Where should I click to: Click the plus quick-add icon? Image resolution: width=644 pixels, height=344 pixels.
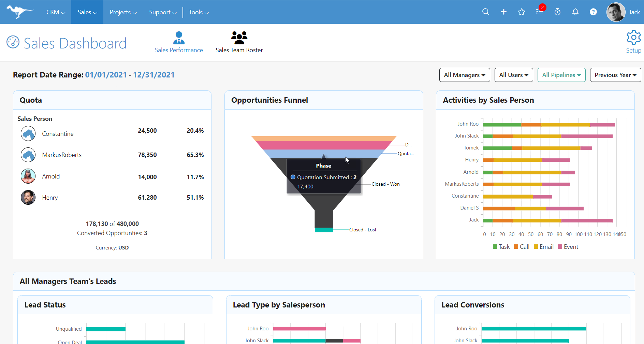(503, 12)
